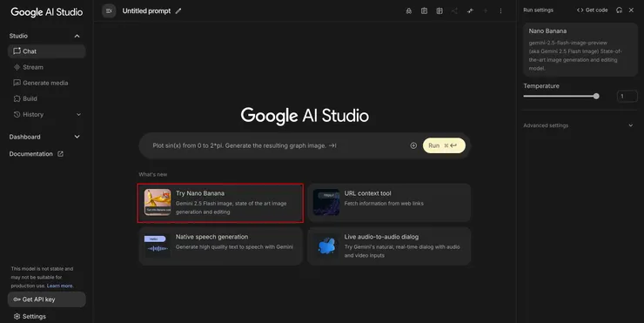Click the Temperature label
Image resolution: width=644 pixels, height=323 pixels.
click(x=541, y=86)
